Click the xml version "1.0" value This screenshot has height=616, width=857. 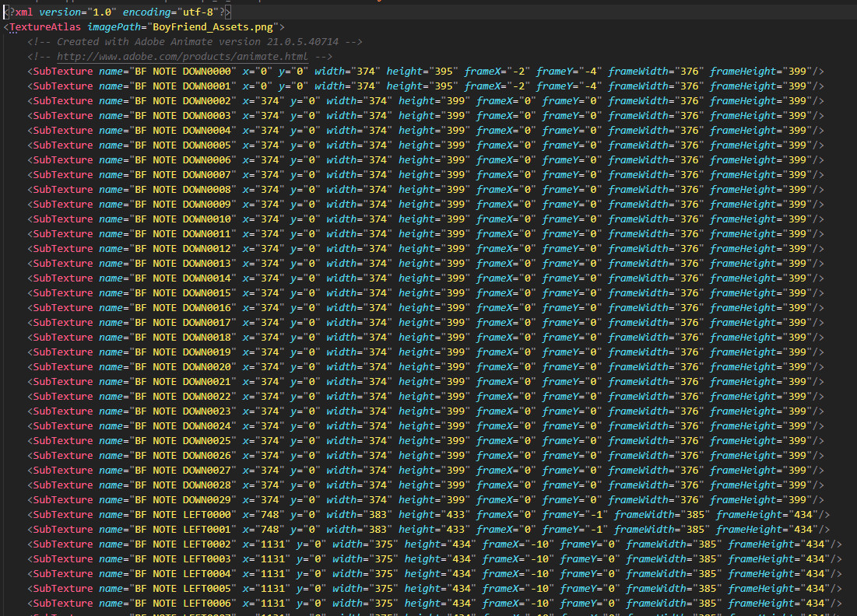tap(101, 12)
